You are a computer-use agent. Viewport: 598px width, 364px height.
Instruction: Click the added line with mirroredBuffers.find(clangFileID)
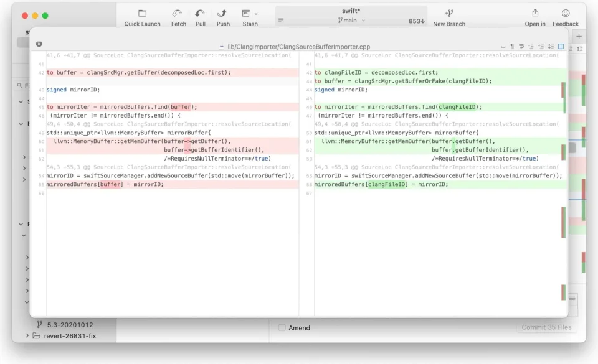tap(439, 107)
